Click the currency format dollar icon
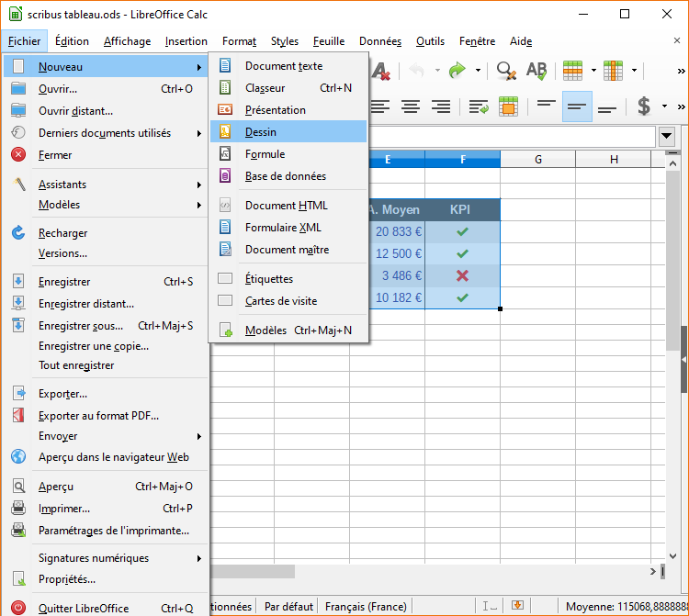 (x=644, y=106)
